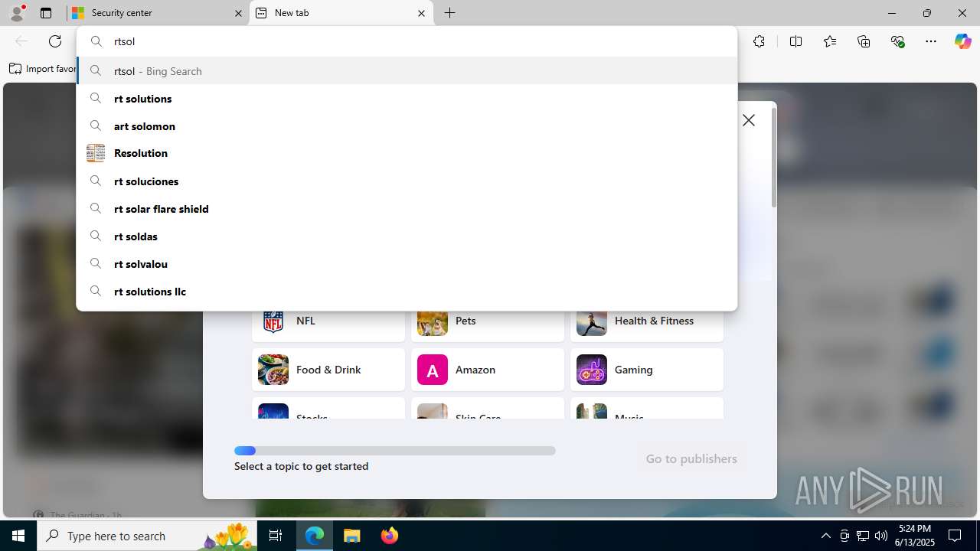Close the New tab tab

point(421,13)
